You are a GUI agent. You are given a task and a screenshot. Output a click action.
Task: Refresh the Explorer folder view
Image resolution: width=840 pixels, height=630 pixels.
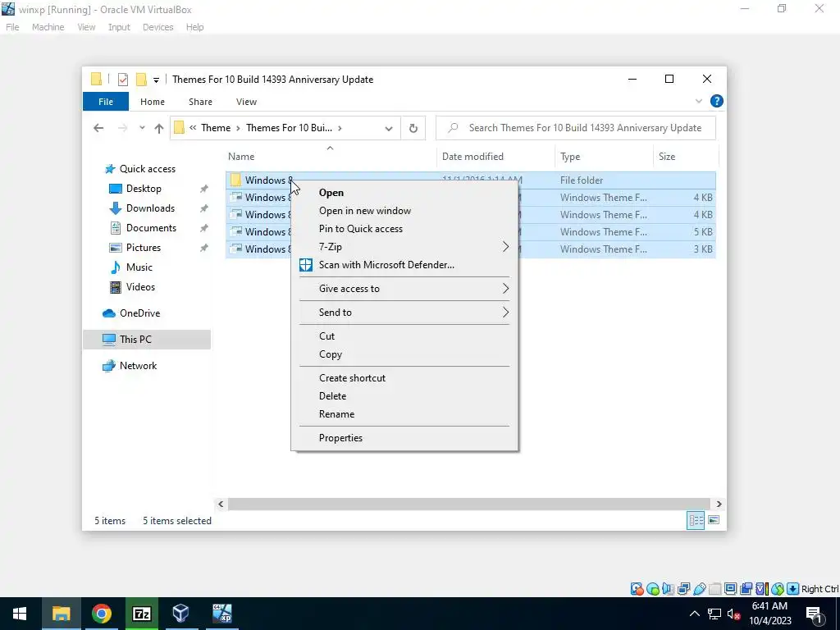click(x=413, y=128)
